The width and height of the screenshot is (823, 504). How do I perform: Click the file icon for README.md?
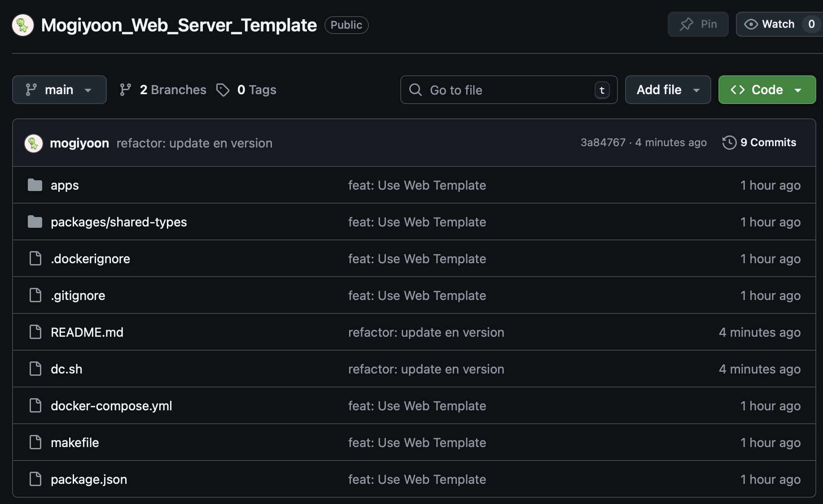click(x=35, y=332)
